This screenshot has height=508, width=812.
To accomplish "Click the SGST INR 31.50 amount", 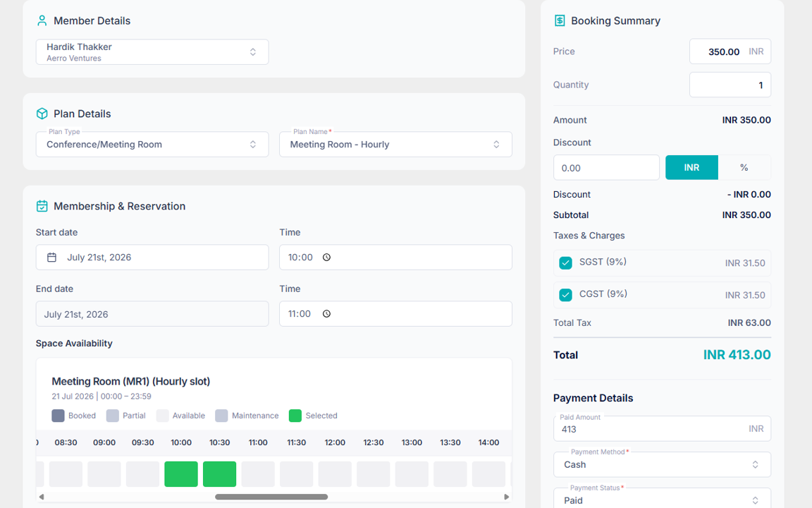I will (x=745, y=263).
